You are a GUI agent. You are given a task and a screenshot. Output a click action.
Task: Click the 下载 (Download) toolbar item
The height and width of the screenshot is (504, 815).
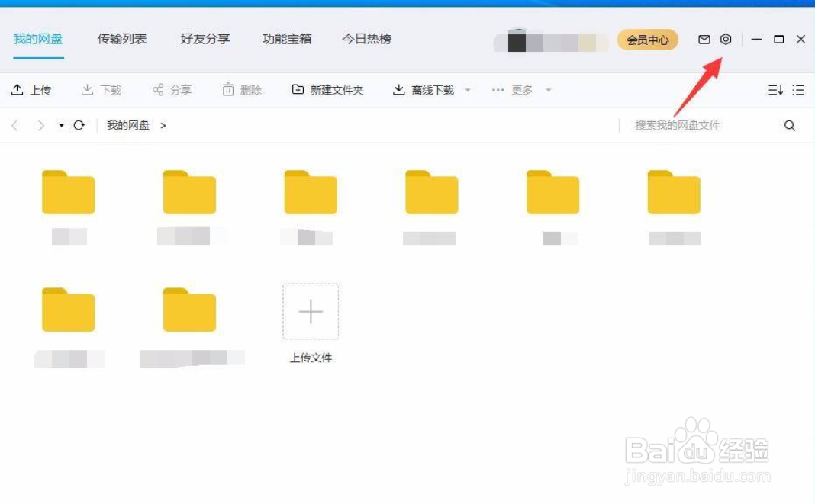pos(101,89)
